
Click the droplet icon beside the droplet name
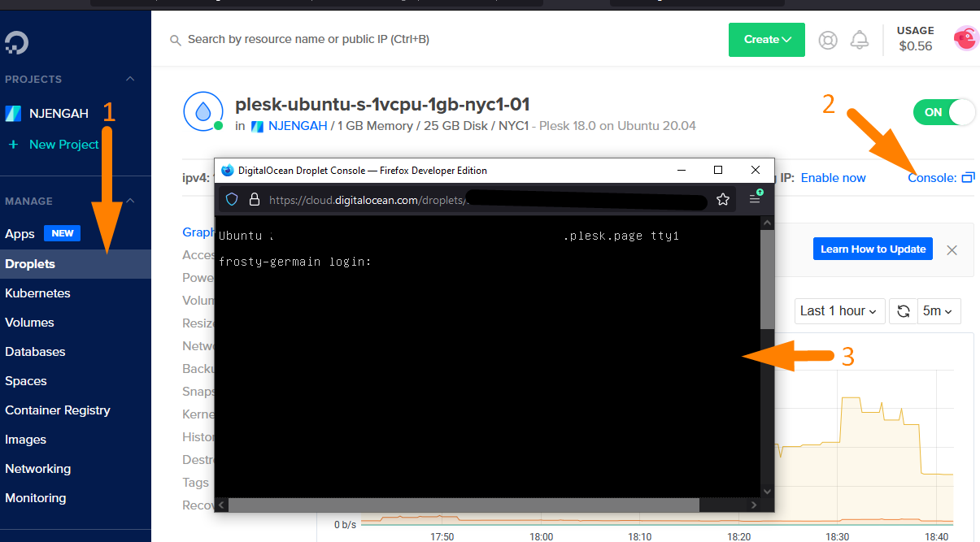(x=203, y=111)
